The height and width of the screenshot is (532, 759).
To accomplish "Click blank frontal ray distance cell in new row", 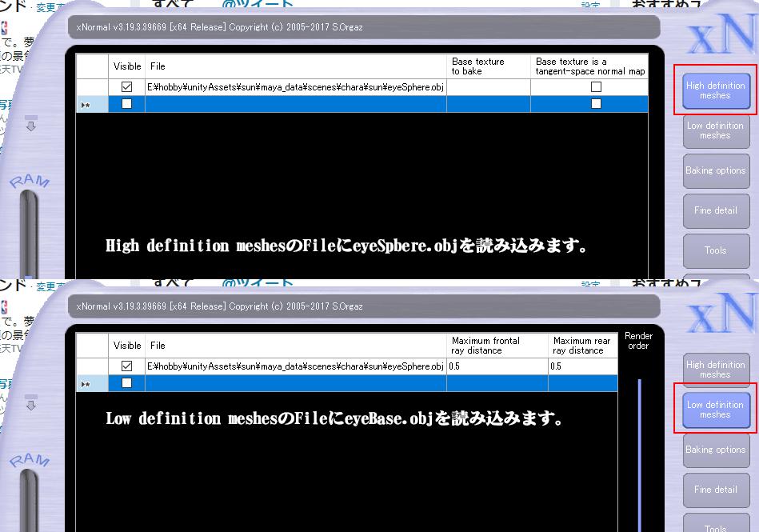I will pos(497,383).
